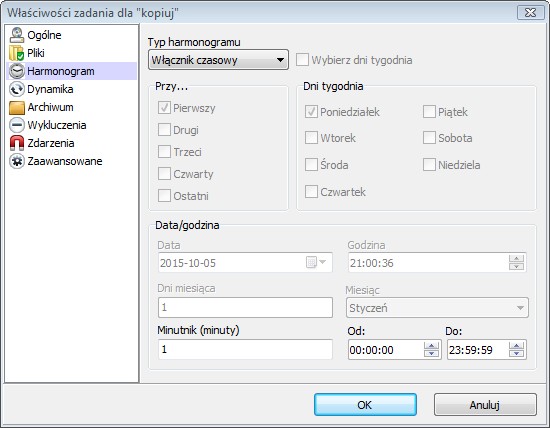Viewport: 550px width, 428px height.
Task: Select the Pliki folder icon
Action: coord(16,53)
